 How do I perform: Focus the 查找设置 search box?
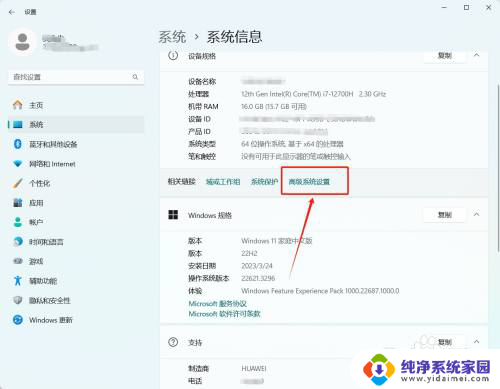tap(76, 77)
